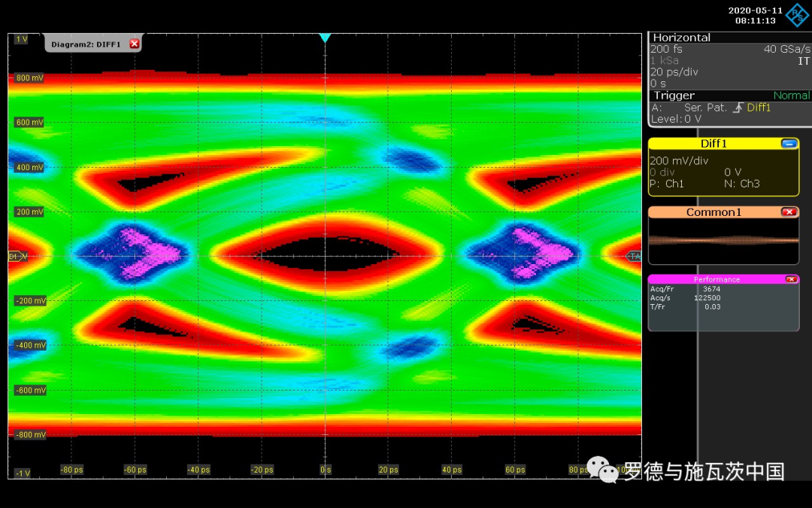Open the Trigger settings header

point(674,96)
